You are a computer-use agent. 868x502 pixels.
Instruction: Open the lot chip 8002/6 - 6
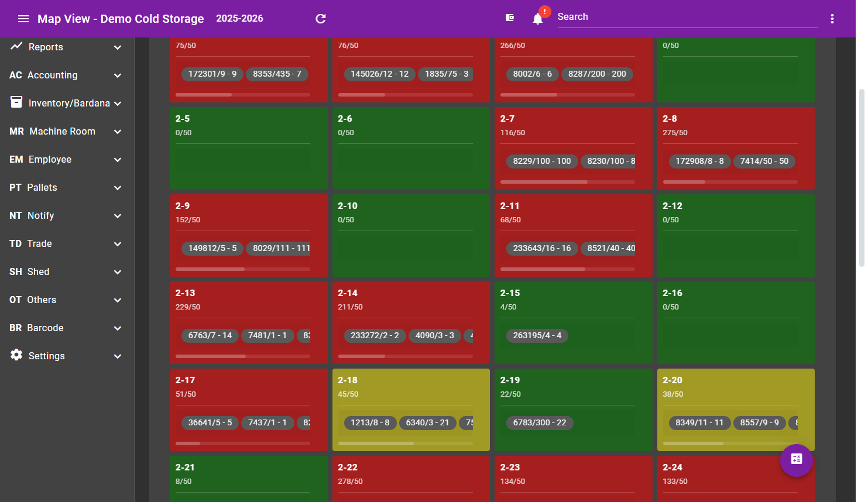[532, 74]
